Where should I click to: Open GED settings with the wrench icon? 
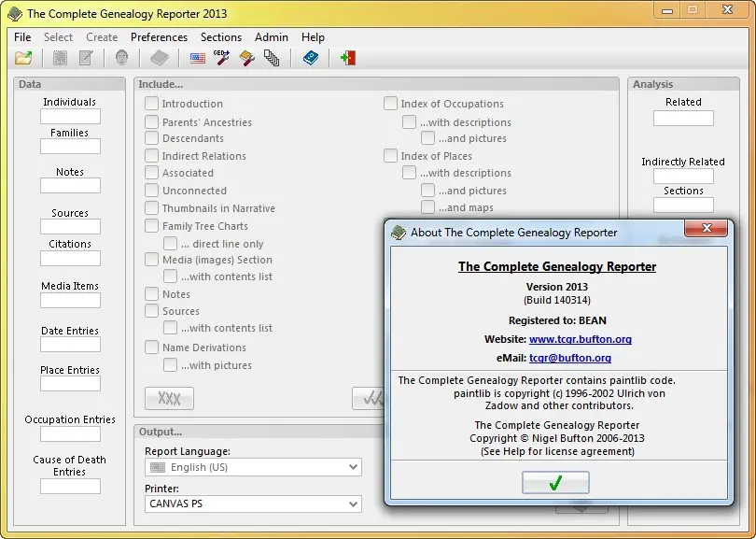(221, 59)
